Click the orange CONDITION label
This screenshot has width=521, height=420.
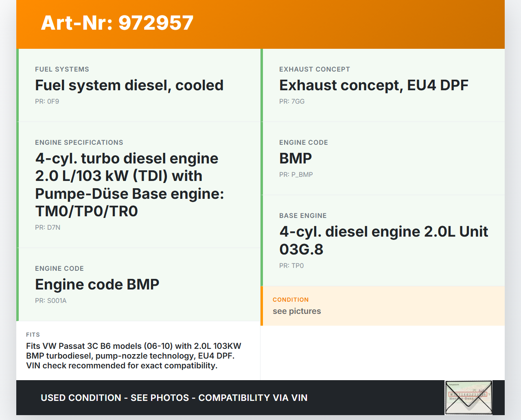(290, 300)
